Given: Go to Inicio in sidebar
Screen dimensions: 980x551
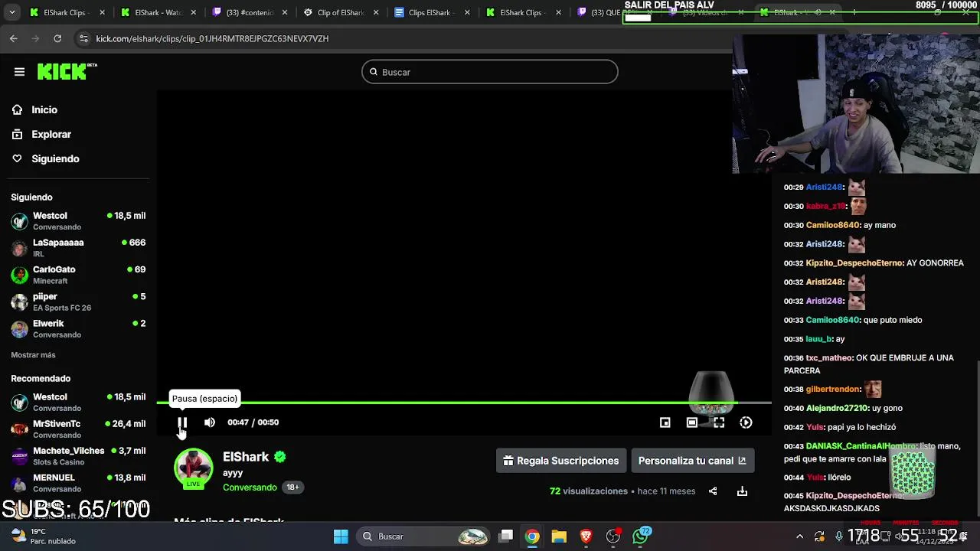Looking at the screenshot, I should point(44,109).
